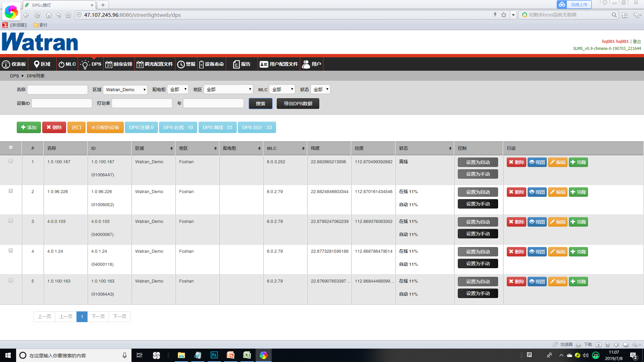Open 设备寿命 battery icon item
644x362 pixels.
tap(201, 64)
